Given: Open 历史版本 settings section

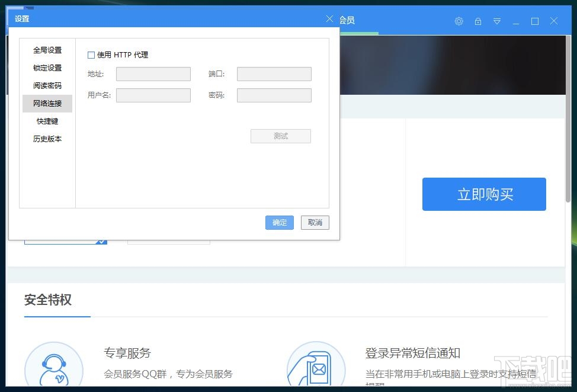Looking at the screenshot, I should click(x=47, y=139).
